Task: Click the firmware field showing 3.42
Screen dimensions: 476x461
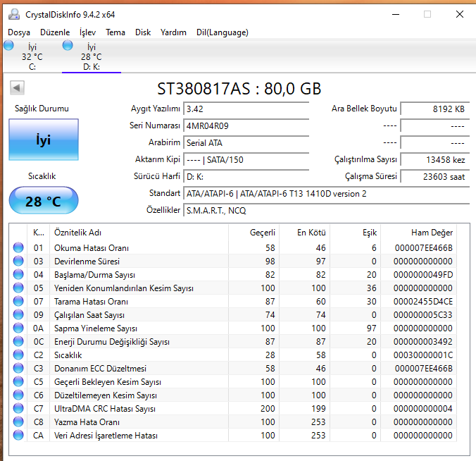Action: coord(246,109)
